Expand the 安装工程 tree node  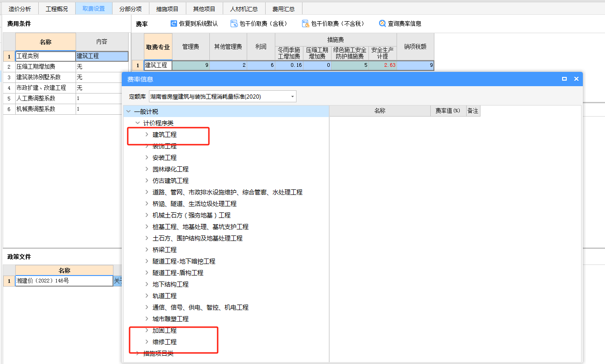[x=147, y=158]
